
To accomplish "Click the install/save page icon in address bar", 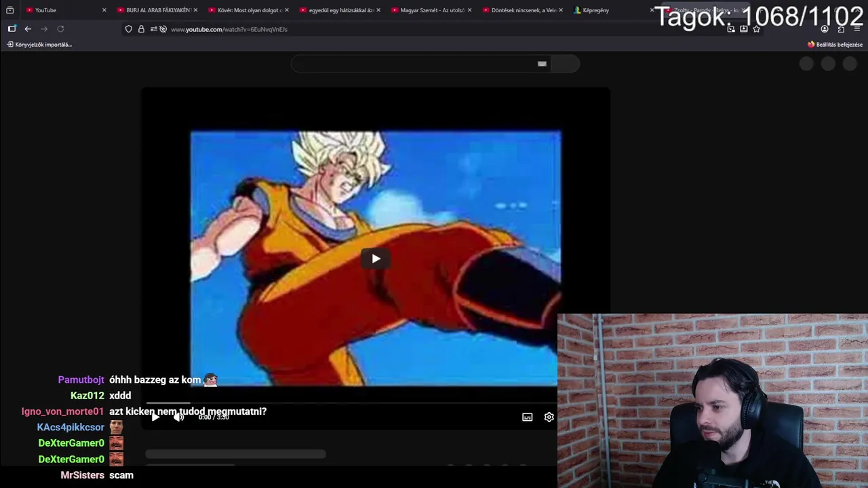I will point(744,29).
